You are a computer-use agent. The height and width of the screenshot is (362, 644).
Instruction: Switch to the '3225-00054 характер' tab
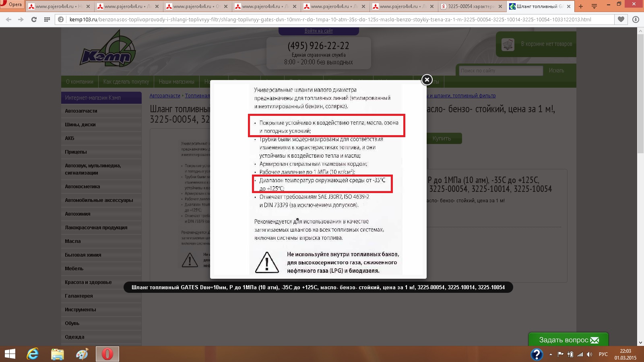click(472, 6)
